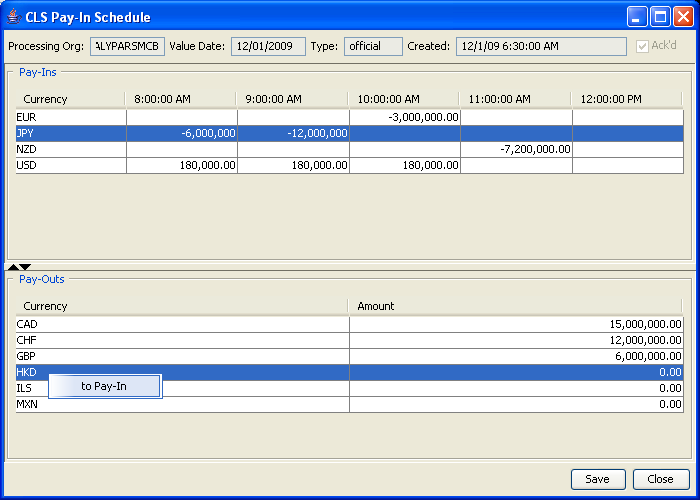Select the JPY pay-in row
This screenshot has height=500, width=700.
point(350,133)
